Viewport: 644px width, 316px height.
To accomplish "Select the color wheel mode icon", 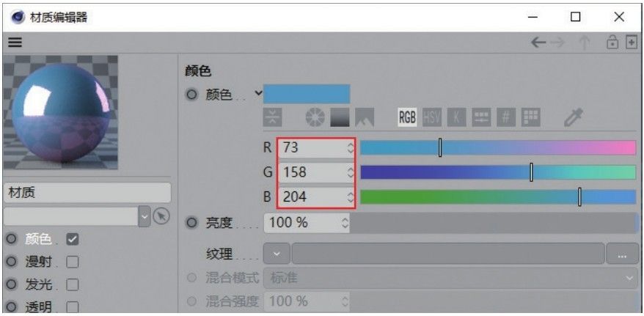I will tap(315, 118).
